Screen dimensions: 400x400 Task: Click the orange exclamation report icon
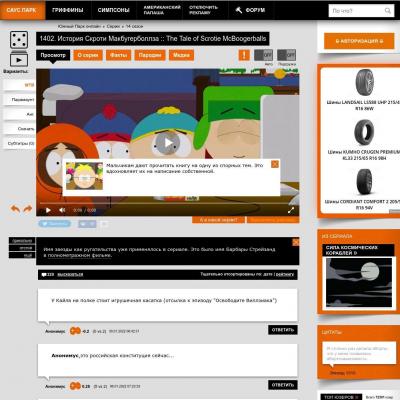(x=244, y=55)
